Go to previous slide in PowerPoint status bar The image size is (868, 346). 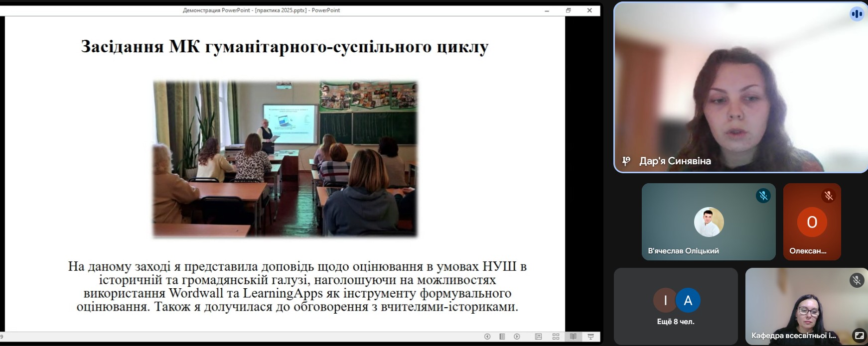pyautogui.click(x=487, y=337)
